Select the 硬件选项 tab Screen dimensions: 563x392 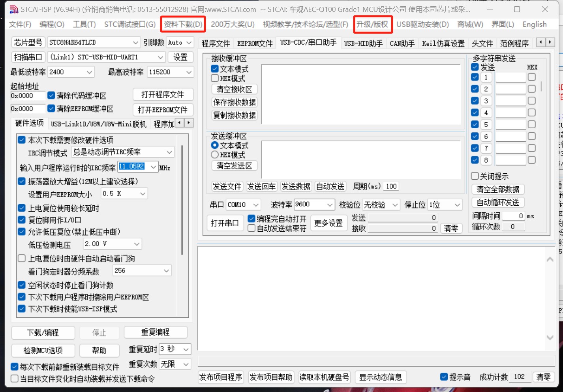coord(29,123)
